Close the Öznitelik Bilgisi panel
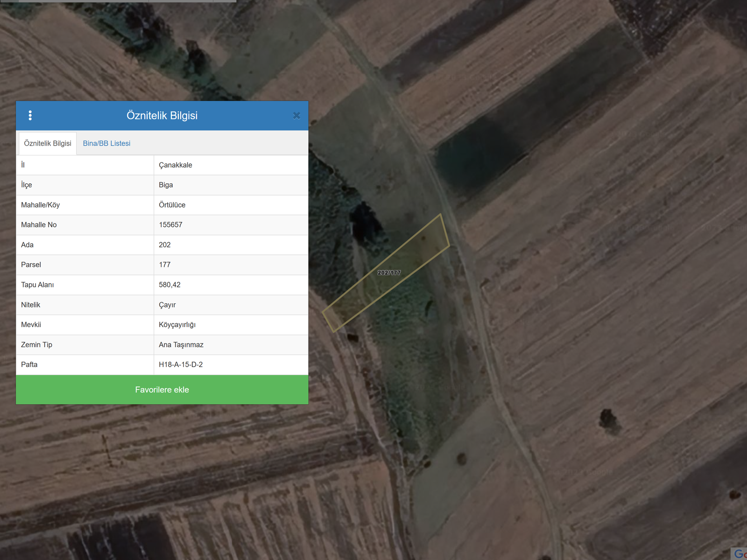 (x=296, y=116)
